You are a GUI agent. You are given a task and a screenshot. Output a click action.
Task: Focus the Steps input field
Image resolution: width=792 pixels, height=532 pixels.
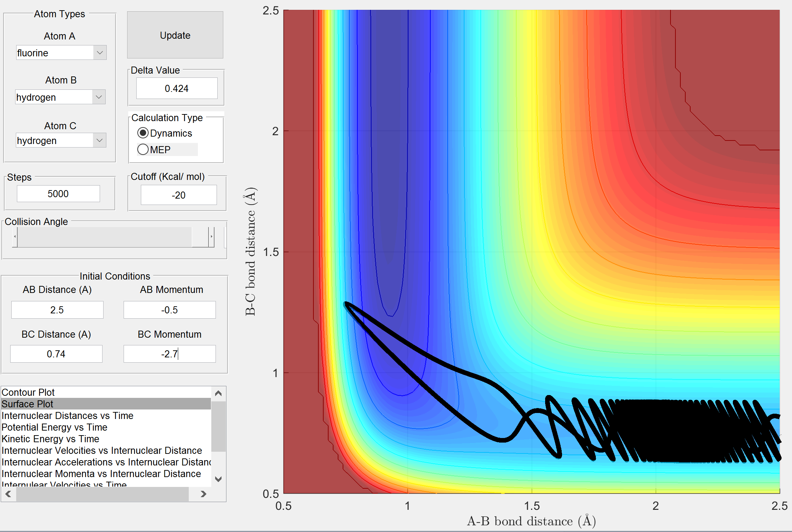[x=58, y=194]
